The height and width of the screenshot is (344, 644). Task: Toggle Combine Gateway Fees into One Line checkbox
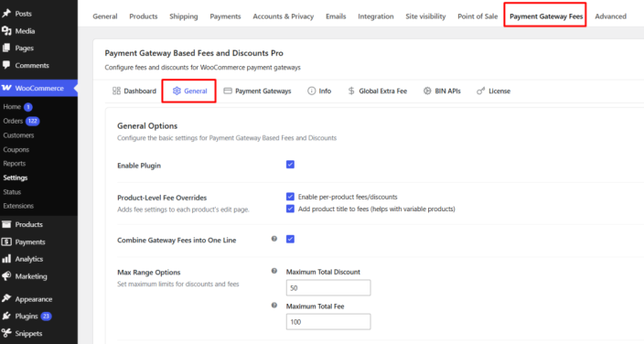(290, 239)
